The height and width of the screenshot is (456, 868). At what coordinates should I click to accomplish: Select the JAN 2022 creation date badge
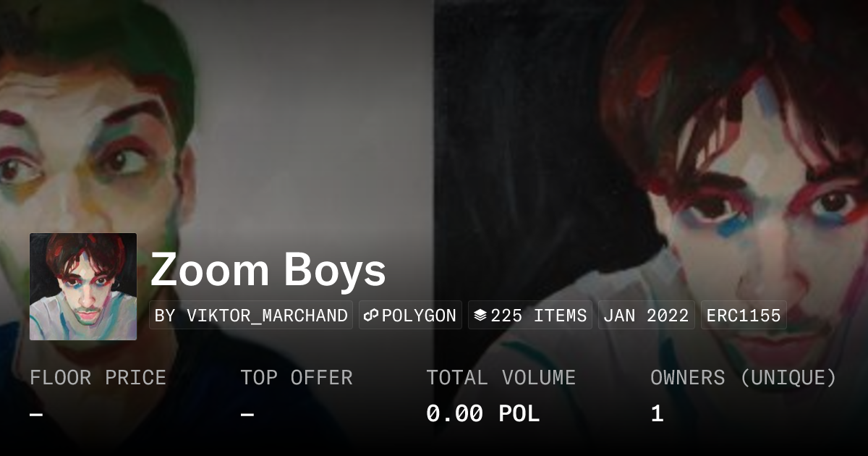pyautogui.click(x=647, y=316)
